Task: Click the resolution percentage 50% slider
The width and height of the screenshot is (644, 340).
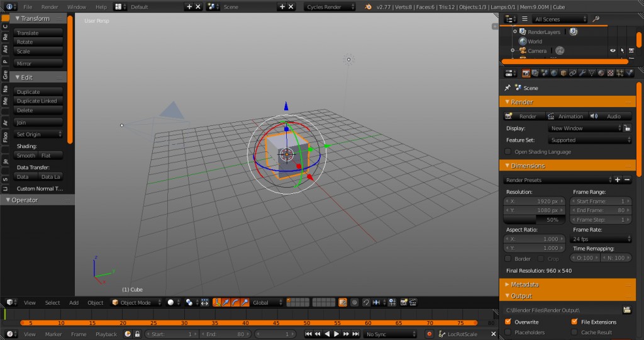Action: click(x=535, y=220)
